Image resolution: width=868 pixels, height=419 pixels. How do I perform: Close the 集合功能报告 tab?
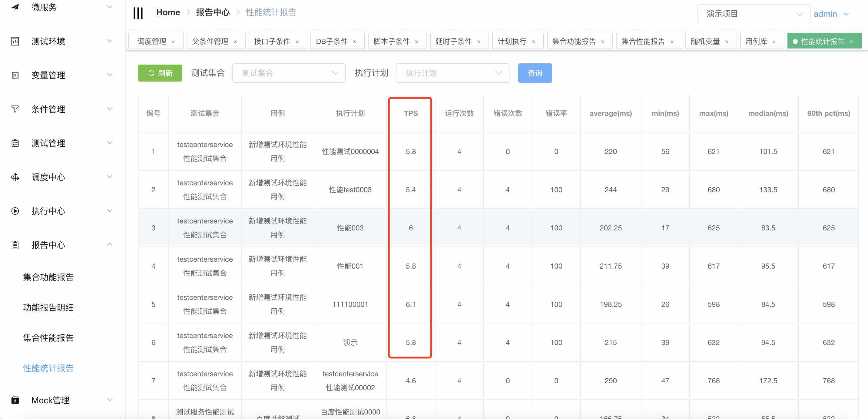(x=602, y=42)
